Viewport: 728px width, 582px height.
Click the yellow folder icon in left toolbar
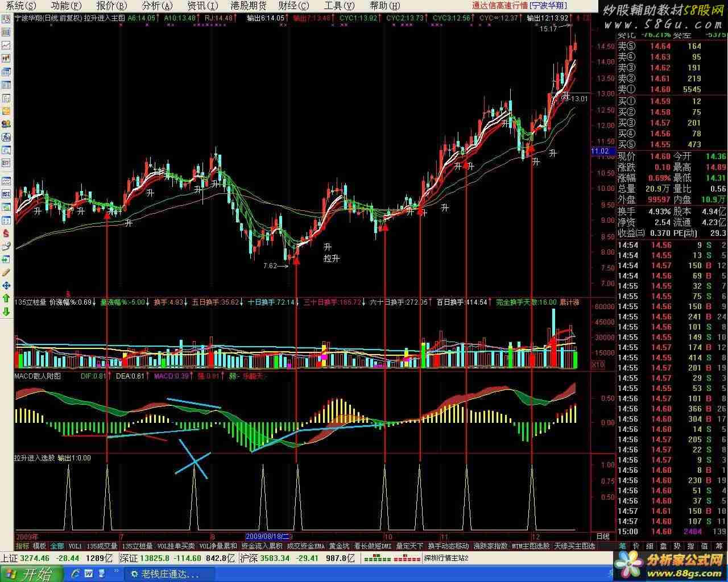[7, 111]
